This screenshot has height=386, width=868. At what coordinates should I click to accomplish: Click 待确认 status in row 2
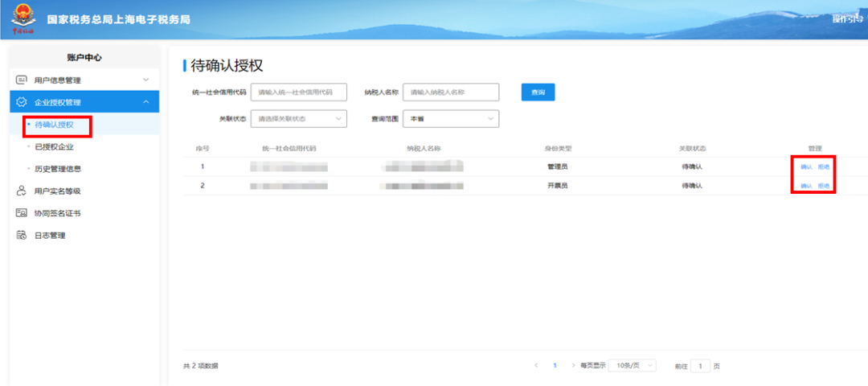tap(692, 186)
